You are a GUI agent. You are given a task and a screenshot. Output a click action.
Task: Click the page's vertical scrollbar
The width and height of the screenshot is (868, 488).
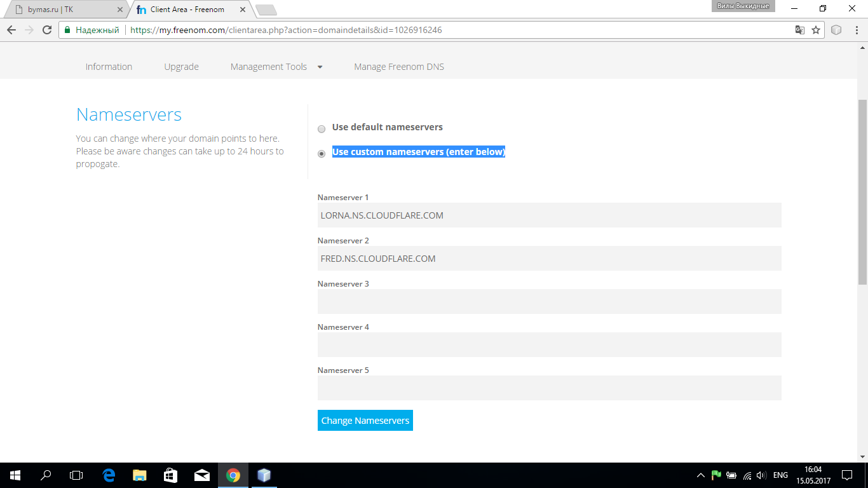coord(862,191)
